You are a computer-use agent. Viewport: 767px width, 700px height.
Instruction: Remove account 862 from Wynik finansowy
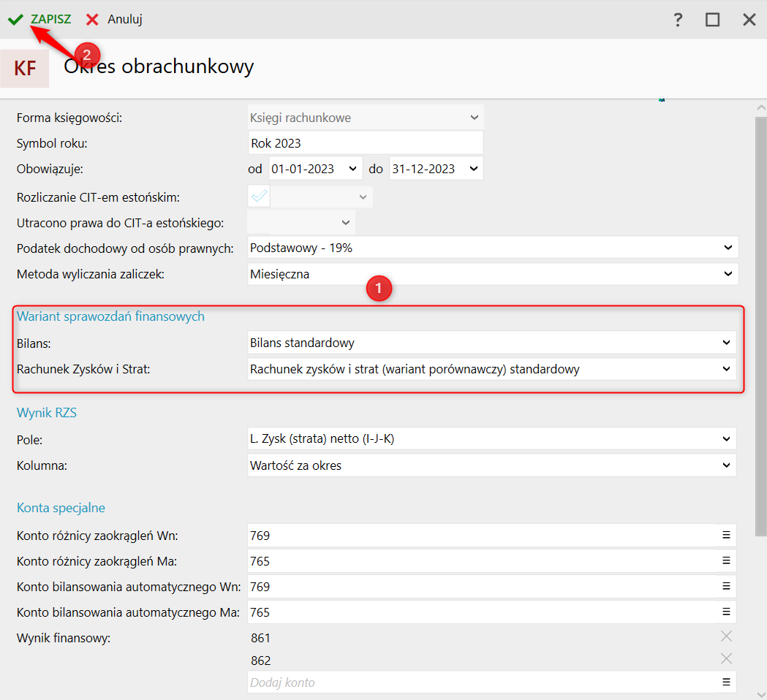point(726,658)
